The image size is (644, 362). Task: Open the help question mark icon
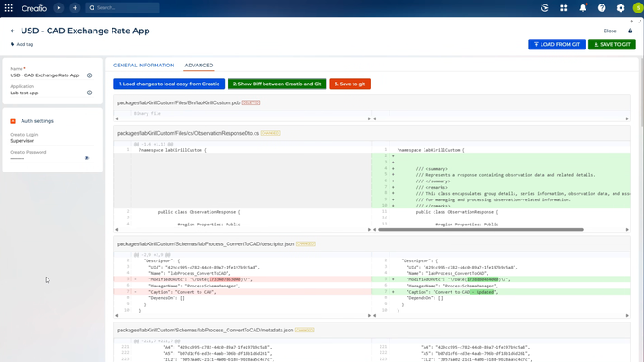pos(602,8)
